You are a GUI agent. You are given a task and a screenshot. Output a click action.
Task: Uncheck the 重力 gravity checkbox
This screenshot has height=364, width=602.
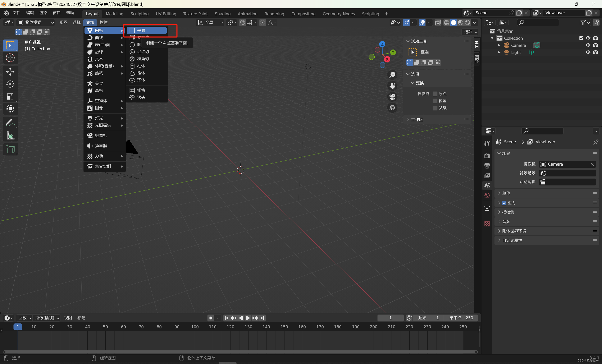504,203
